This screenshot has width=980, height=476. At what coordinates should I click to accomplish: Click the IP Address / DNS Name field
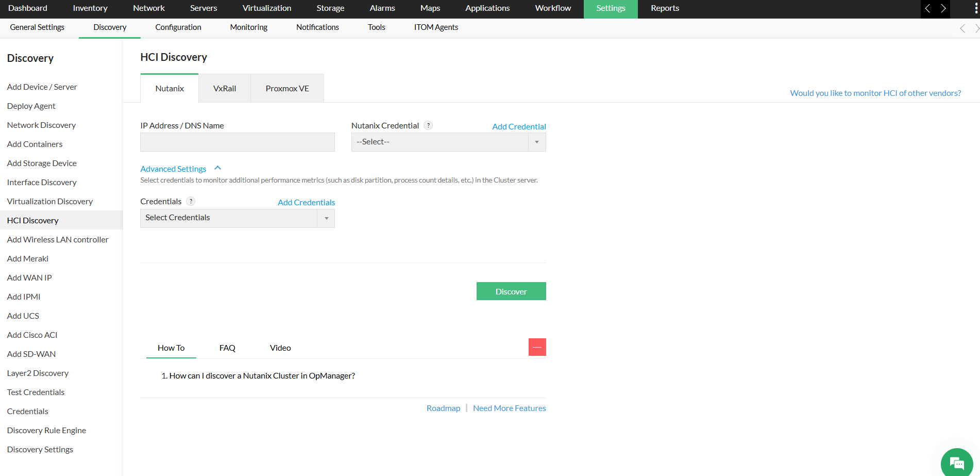(237, 142)
